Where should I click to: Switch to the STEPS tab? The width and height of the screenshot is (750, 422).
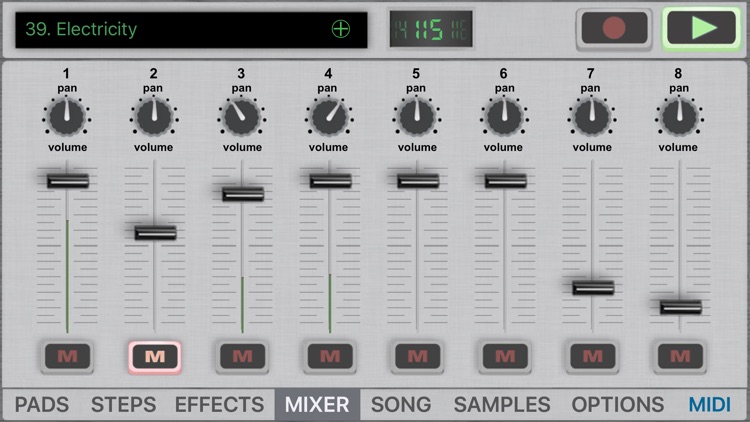(x=123, y=405)
